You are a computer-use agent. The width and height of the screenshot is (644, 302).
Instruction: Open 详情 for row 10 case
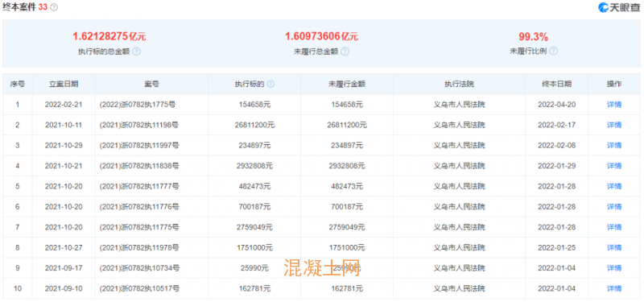click(x=614, y=288)
